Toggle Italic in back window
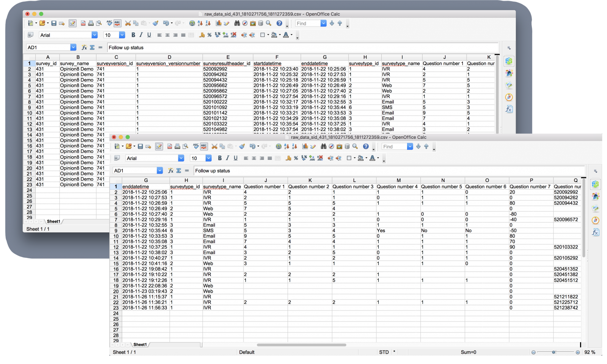The height and width of the screenshot is (364, 607). [141, 35]
